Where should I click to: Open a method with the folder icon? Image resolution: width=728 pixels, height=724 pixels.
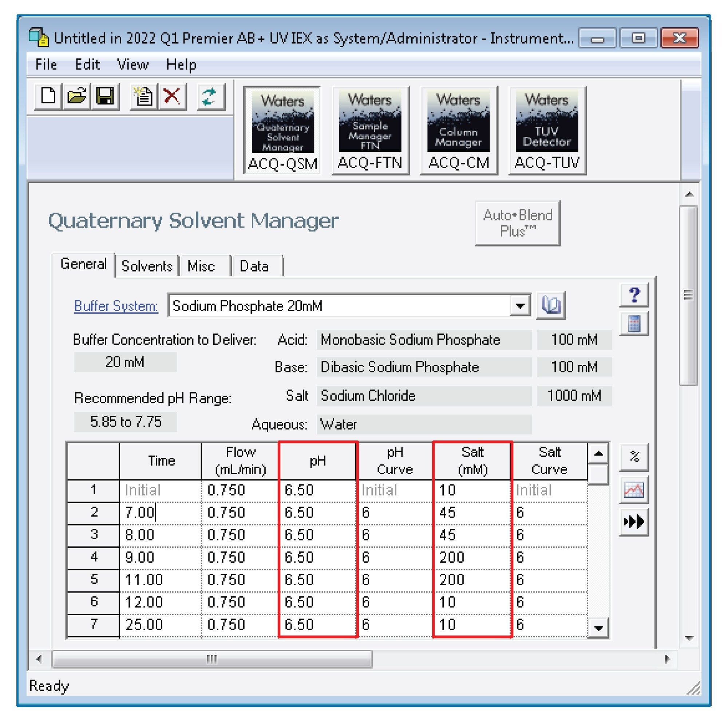[76, 96]
